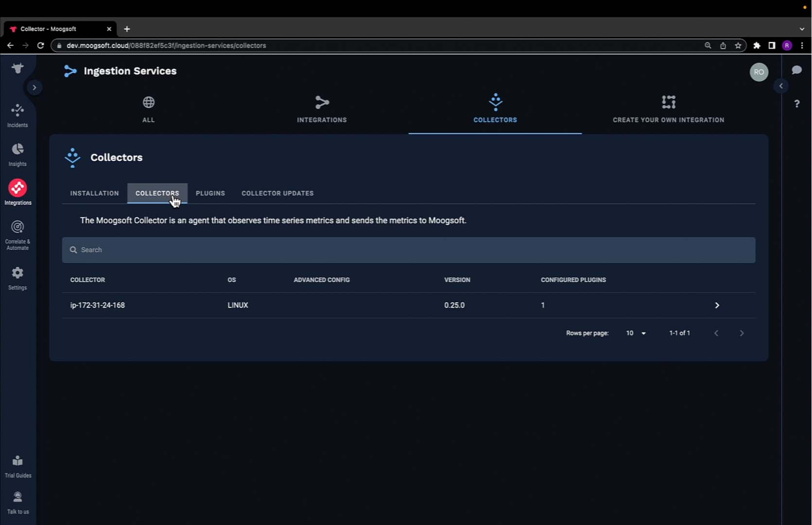812x525 pixels.
Task: Open the browser zoom magnifier icon
Action: 708,45
